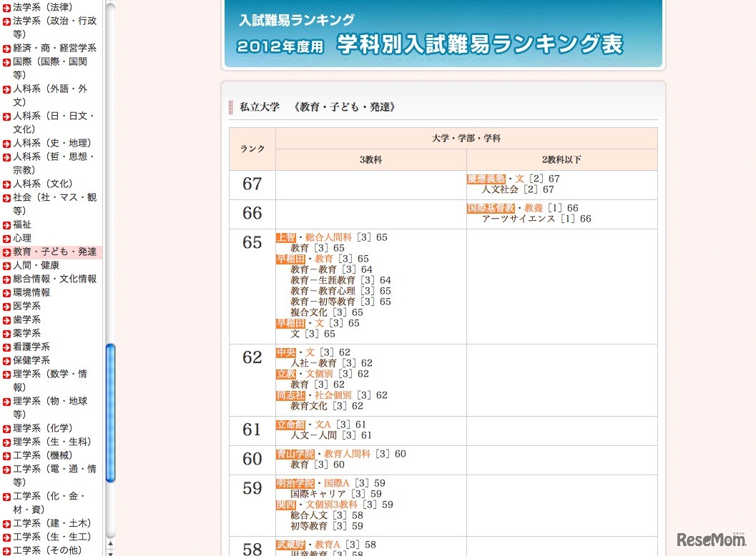Click the red arrow icon beside 福祉

[x=9, y=225]
